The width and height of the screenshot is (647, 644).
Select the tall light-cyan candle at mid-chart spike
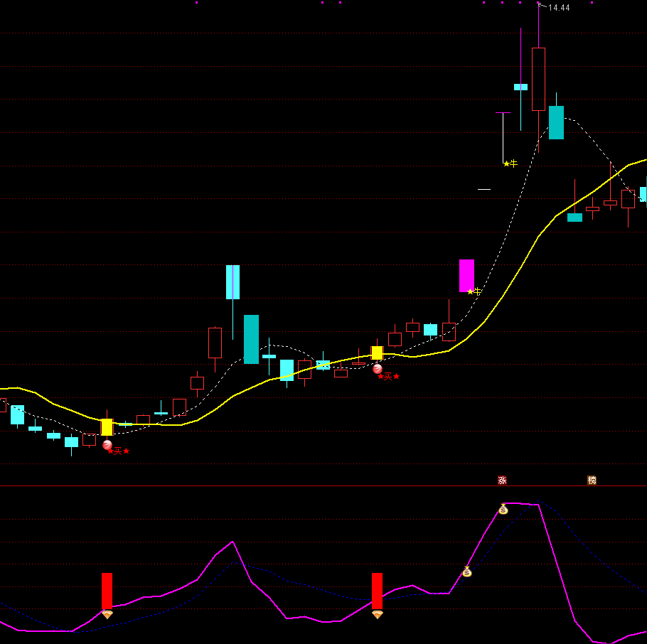pyautogui.click(x=232, y=282)
